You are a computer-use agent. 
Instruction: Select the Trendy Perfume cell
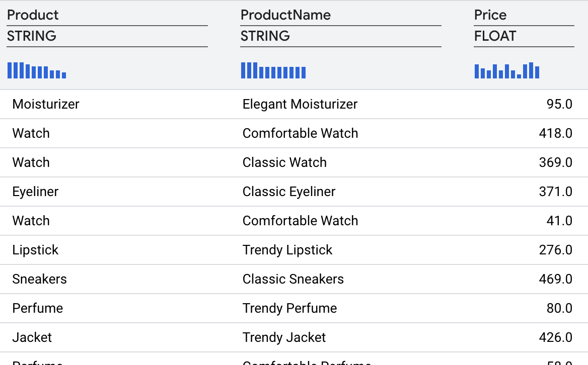pyautogui.click(x=289, y=308)
